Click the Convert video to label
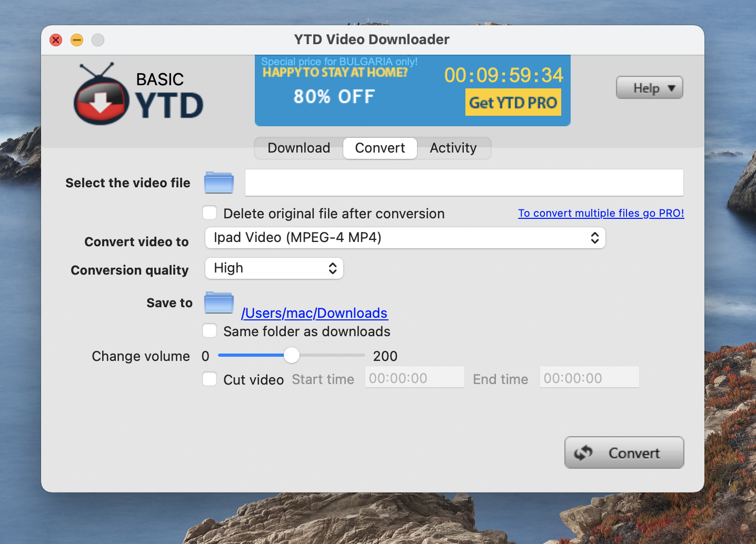 (x=136, y=241)
